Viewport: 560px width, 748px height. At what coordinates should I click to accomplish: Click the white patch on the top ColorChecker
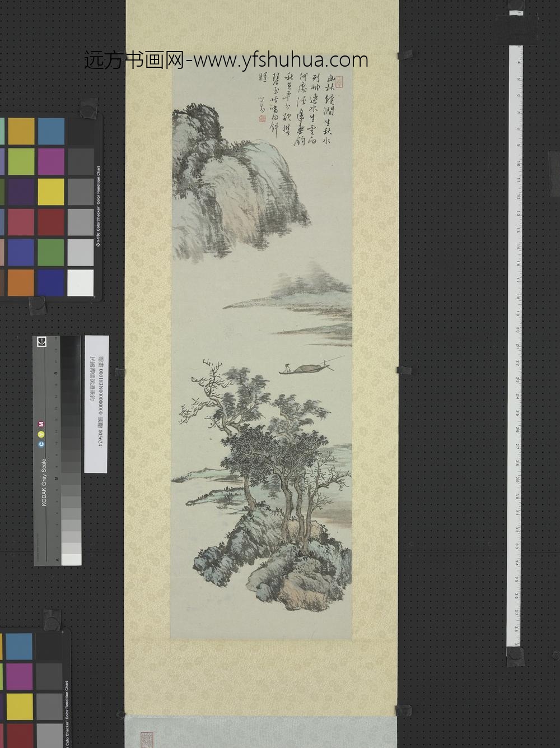point(81,282)
